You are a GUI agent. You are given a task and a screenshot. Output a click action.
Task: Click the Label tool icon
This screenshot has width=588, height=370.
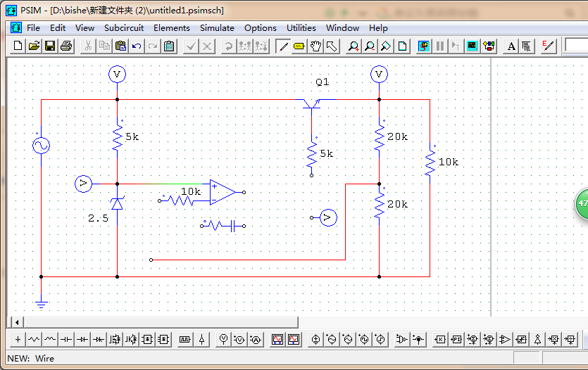tap(299, 46)
